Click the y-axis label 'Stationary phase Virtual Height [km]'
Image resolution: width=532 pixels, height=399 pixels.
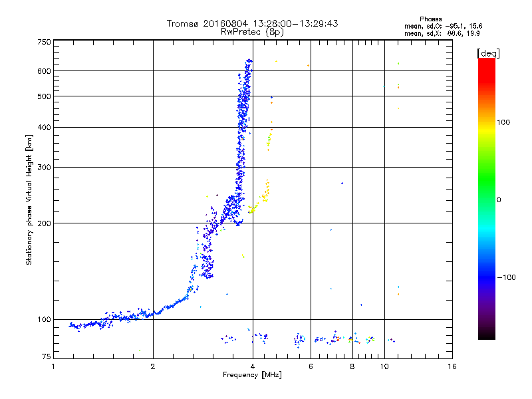pos(29,200)
